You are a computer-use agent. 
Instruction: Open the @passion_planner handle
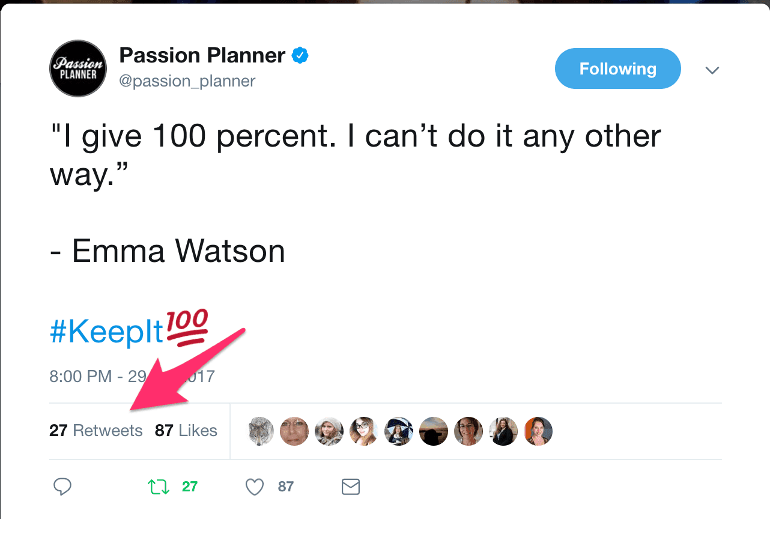[187, 81]
